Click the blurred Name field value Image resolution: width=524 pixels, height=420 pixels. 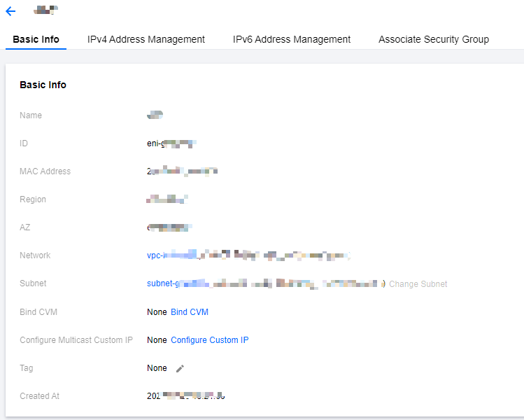tap(155, 115)
